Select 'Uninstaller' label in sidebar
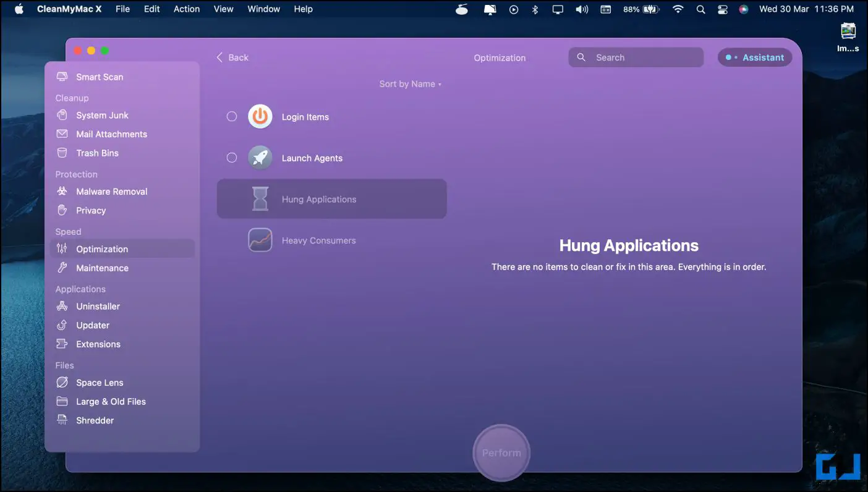The image size is (868, 492). [x=98, y=306]
